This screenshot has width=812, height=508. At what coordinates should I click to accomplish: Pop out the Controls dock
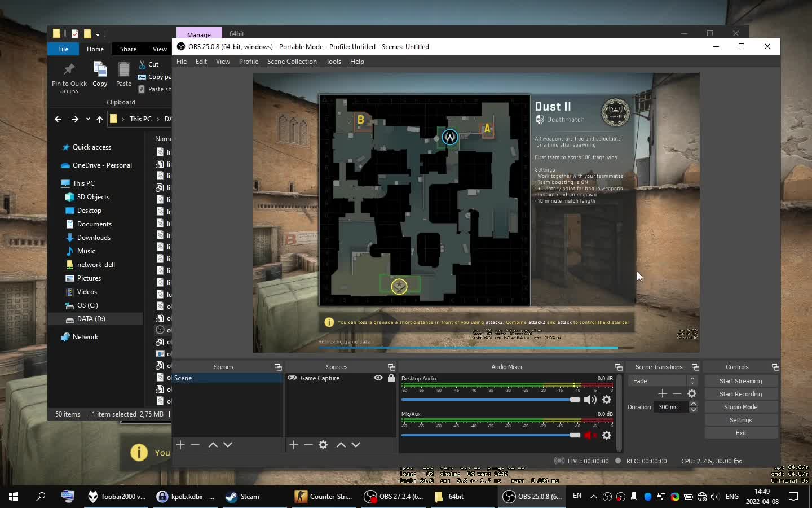pos(775,367)
